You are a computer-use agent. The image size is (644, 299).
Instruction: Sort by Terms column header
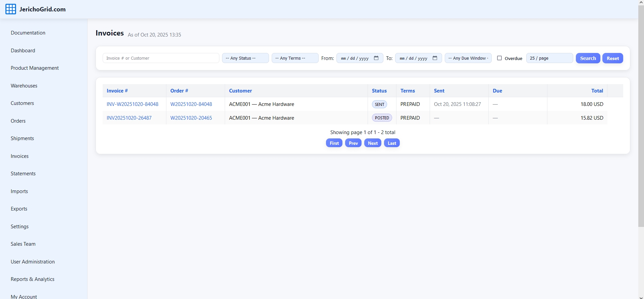click(408, 91)
